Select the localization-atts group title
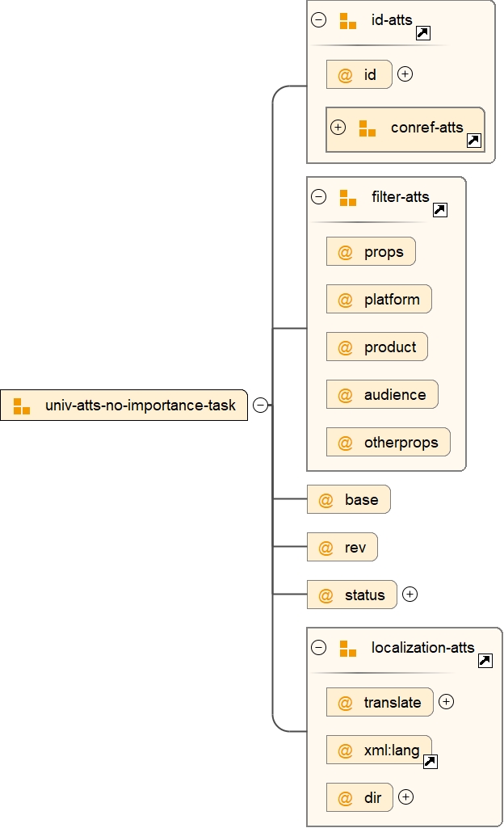Screen dimensions: 504x828 coord(422,647)
